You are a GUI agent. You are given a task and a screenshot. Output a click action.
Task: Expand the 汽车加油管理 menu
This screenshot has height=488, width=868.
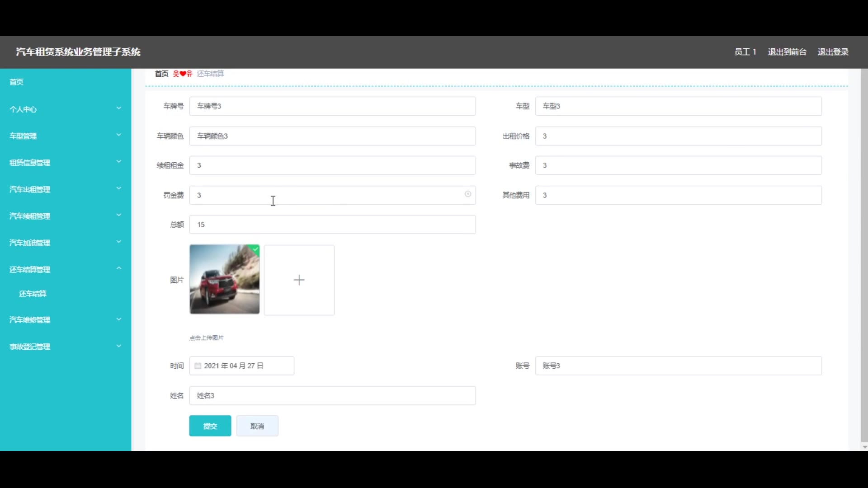(x=66, y=243)
